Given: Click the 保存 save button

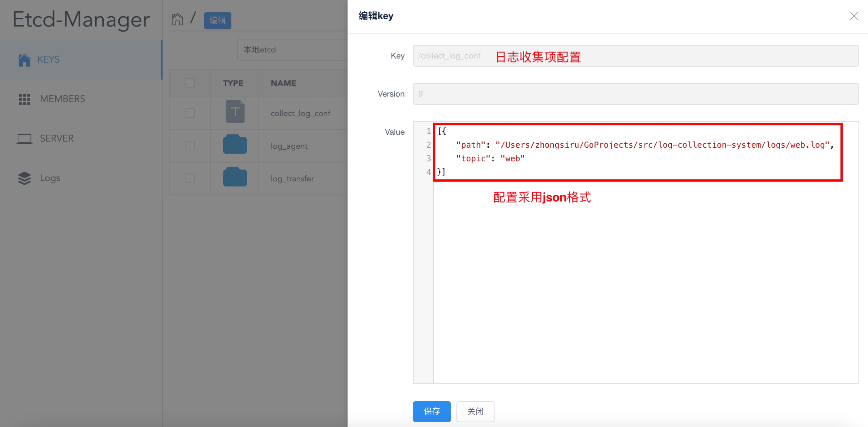Looking at the screenshot, I should (x=432, y=411).
